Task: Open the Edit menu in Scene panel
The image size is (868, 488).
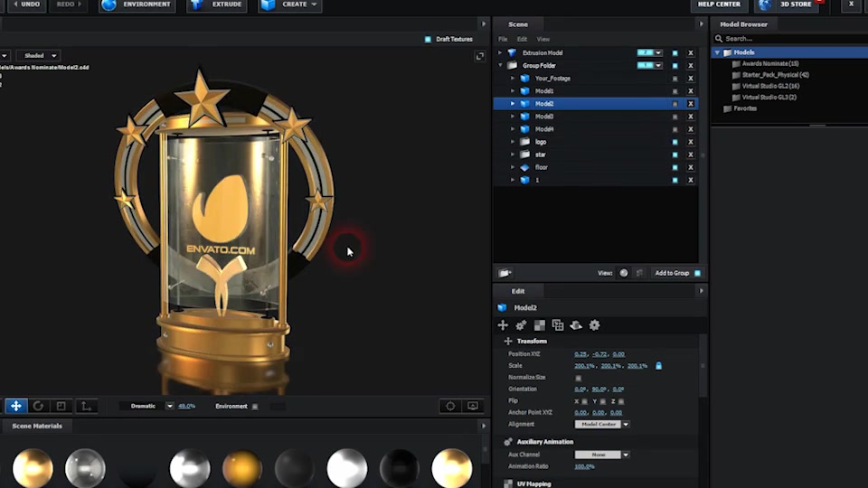Action: 522,39
